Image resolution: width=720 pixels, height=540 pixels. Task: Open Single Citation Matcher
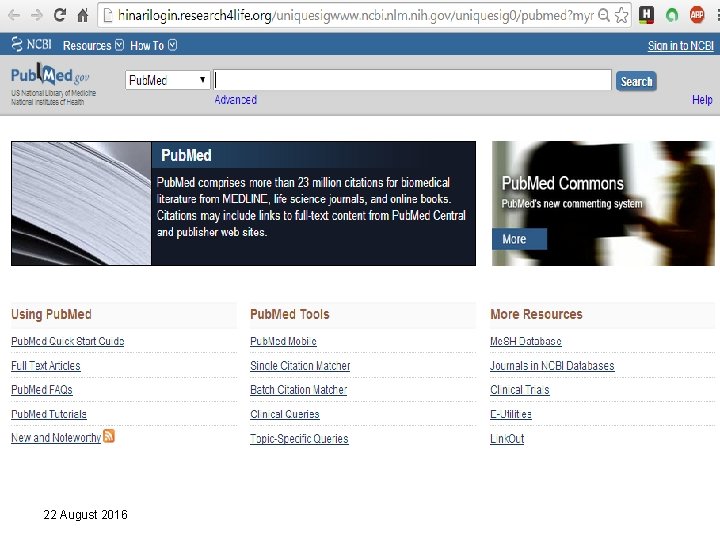tap(300, 366)
